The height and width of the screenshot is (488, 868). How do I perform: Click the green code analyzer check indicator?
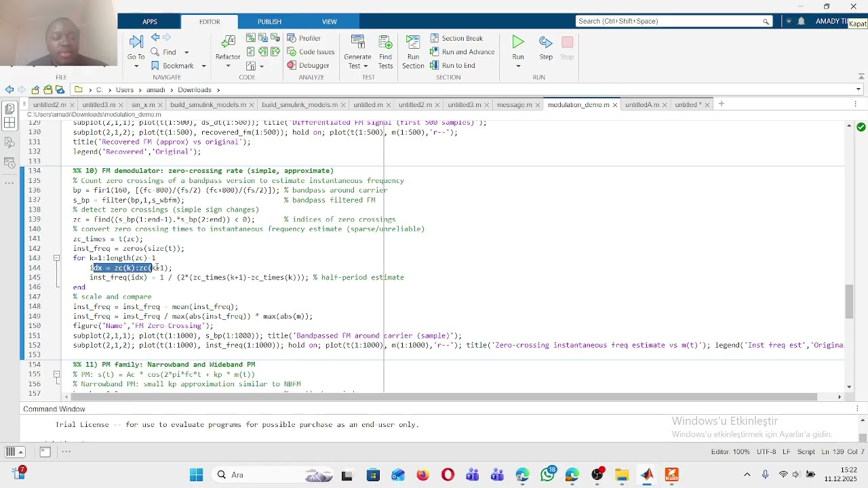pyautogui.click(x=861, y=127)
